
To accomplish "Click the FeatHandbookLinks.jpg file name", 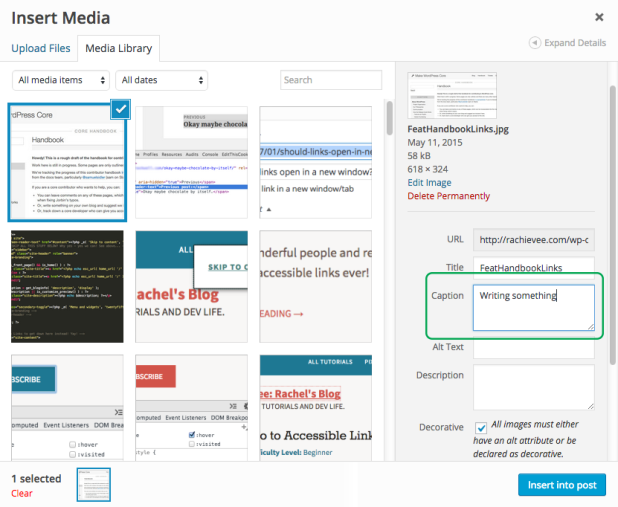I will (458, 129).
